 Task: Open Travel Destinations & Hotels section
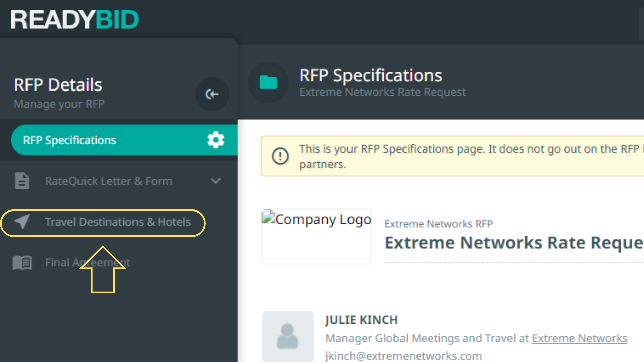(118, 222)
